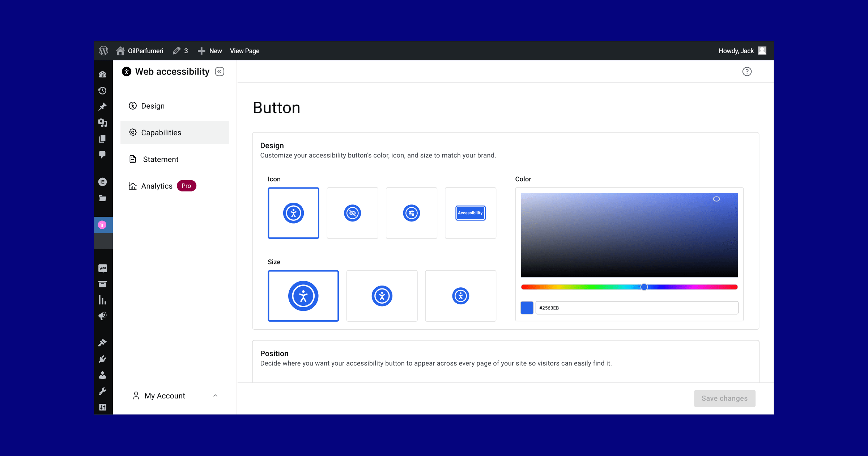The height and width of the screenshot is (456, 868).
Task: Choose the smallest button size option
Action: pyautogui.click(x=460, y=296)
